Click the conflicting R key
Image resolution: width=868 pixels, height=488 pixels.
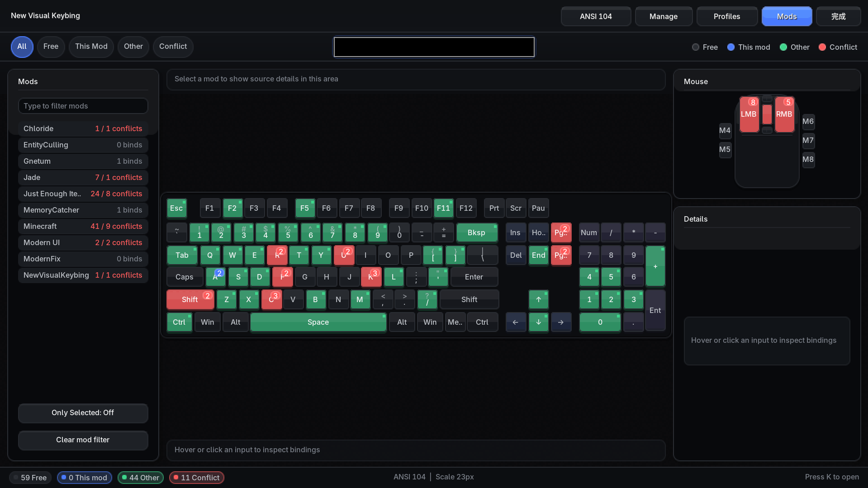click(x=277, y=255)
